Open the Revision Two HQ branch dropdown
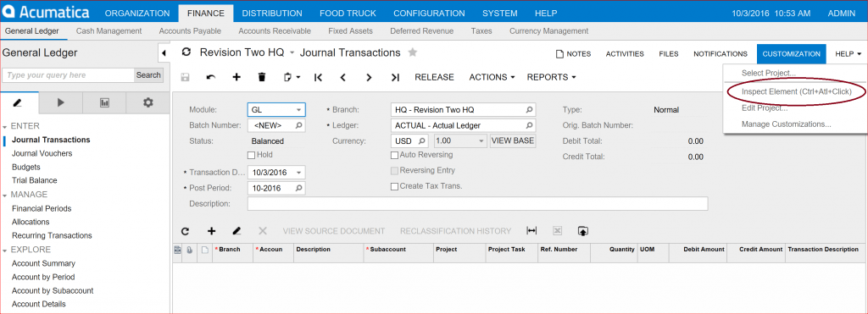This screenshot has height=314, width=868. 292,53
